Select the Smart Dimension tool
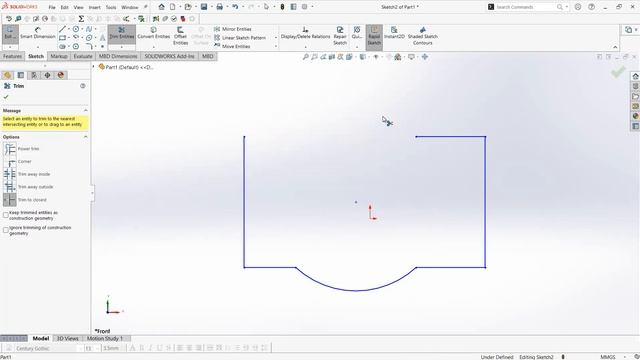The image size is (640, 360). [x=38, y=33]
